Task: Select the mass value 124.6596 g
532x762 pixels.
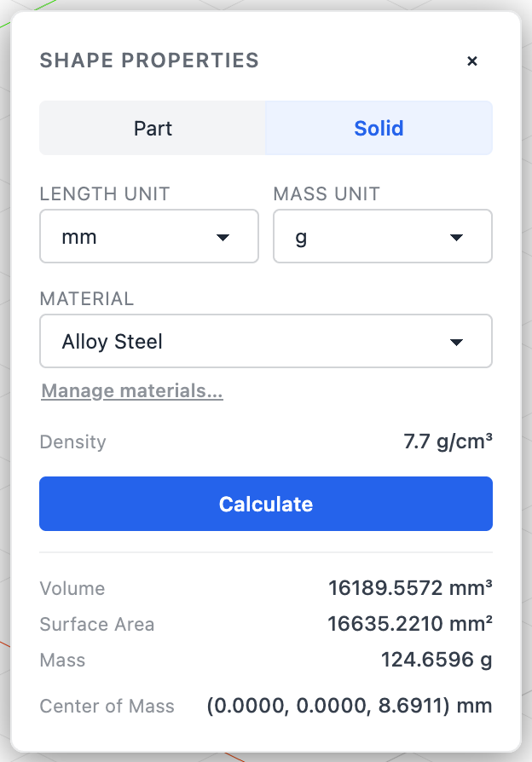Action: click(x=437, y=660)
